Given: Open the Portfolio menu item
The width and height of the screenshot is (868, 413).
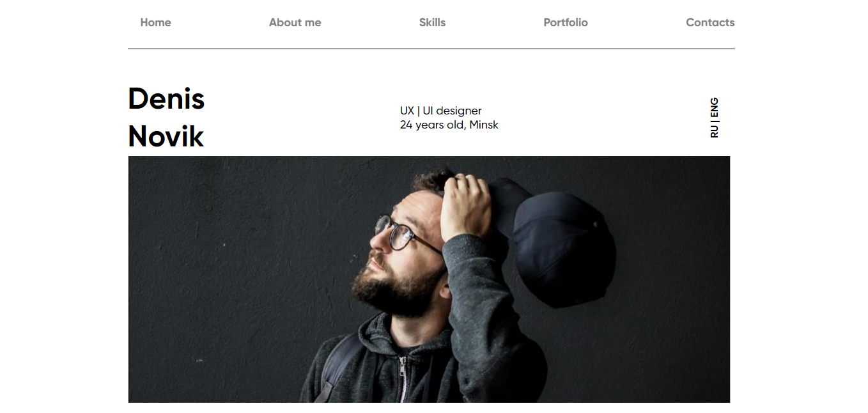Looking at the screenshot, I should coord(565,22).
